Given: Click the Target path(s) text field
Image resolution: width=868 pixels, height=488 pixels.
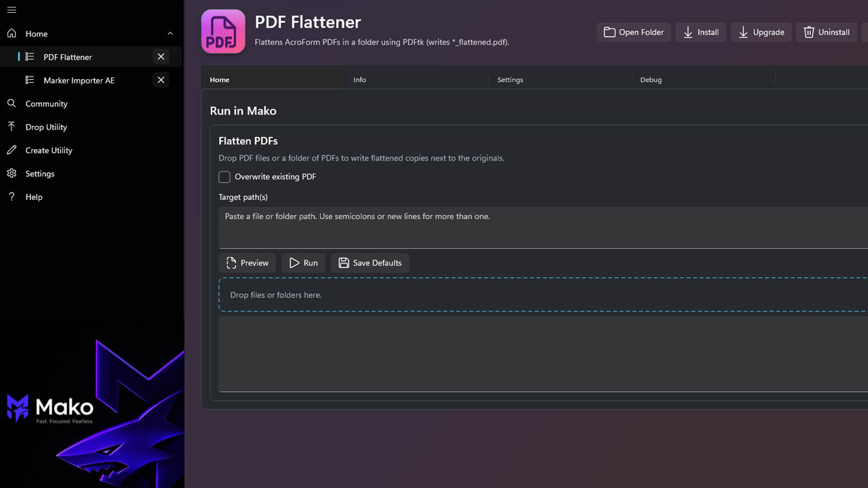Looking at the screenshot, I should coord(543,228).
